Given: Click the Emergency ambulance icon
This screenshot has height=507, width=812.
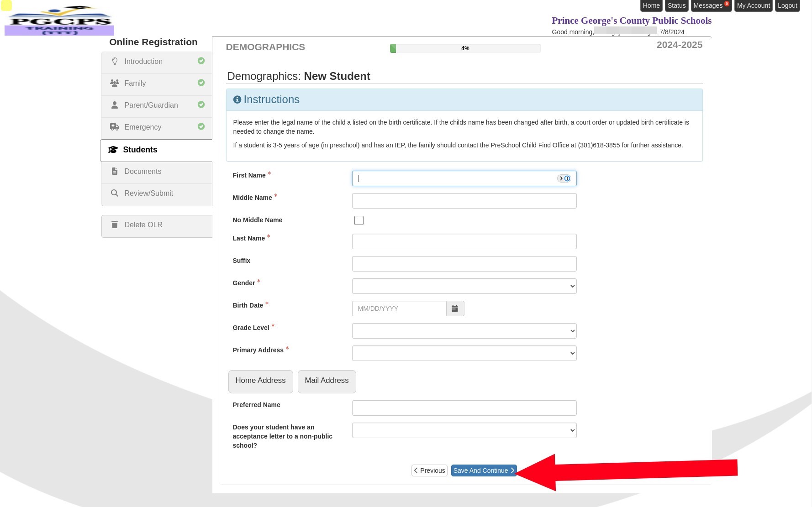Looking at the screenshot, I should tap(114, 126).
